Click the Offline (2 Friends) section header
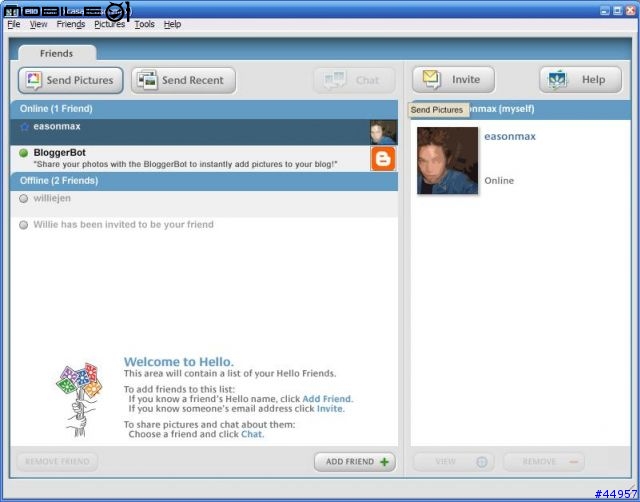 click(x=204, y=181)
